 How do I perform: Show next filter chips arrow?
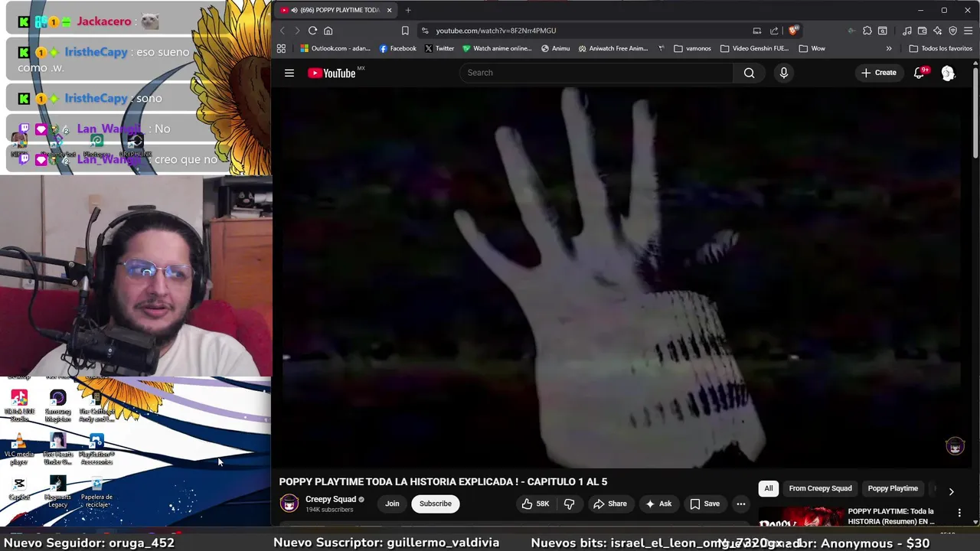coord(951,491)
